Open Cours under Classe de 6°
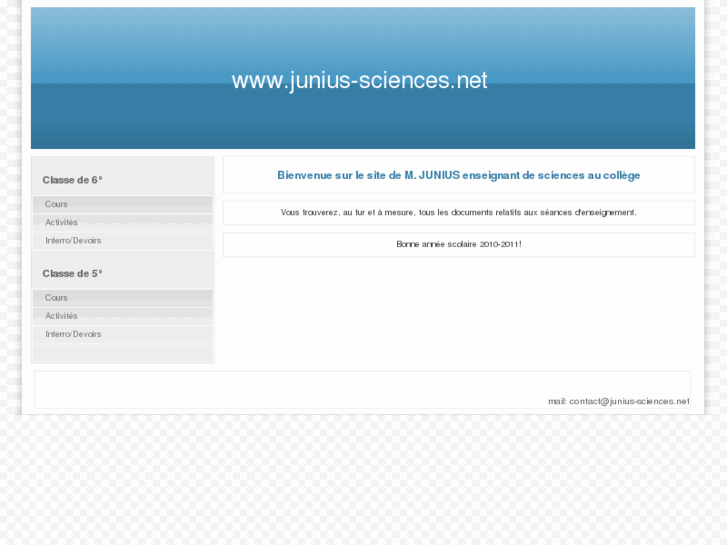Screen dimensions: 727x545 click(x=122, y=204)
